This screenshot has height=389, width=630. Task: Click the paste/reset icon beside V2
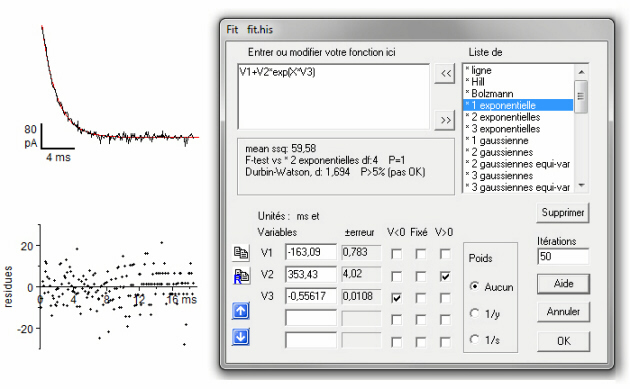(x=241, y=276)
